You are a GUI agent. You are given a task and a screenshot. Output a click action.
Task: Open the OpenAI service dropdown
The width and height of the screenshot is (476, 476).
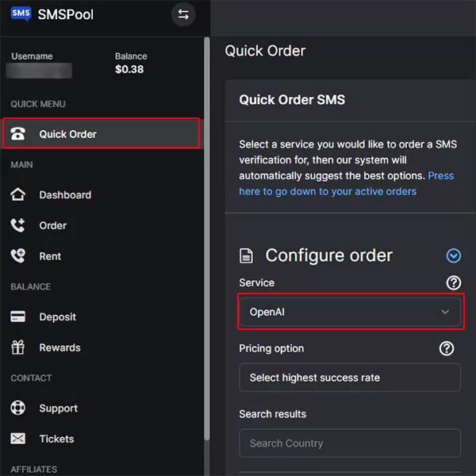pos(350,312)
